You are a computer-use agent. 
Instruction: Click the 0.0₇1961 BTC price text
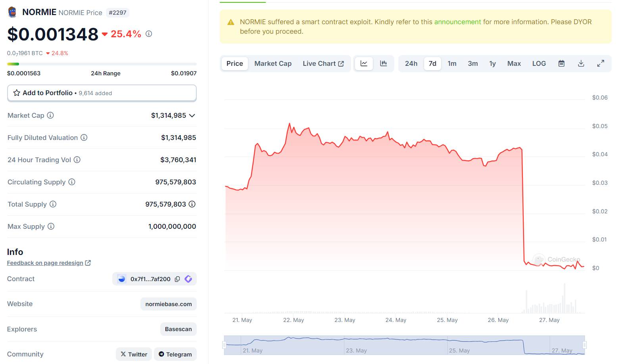[x=25, y=53]
